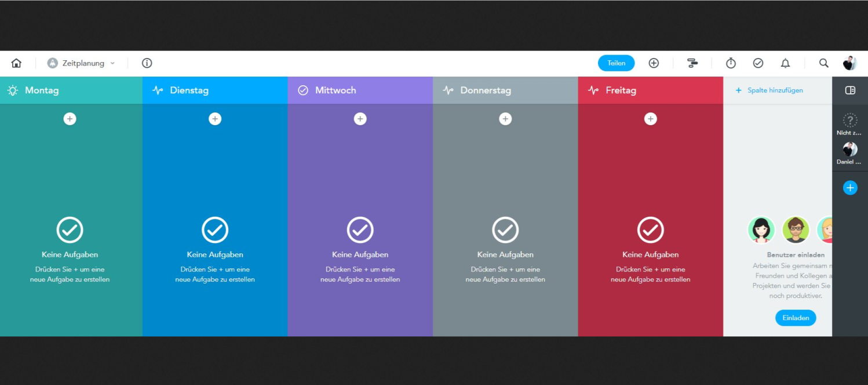This screenshot has height=385, width=868.
Task: Expand the Zeitplanung project dropdown
Action: (x=82, y=63)
